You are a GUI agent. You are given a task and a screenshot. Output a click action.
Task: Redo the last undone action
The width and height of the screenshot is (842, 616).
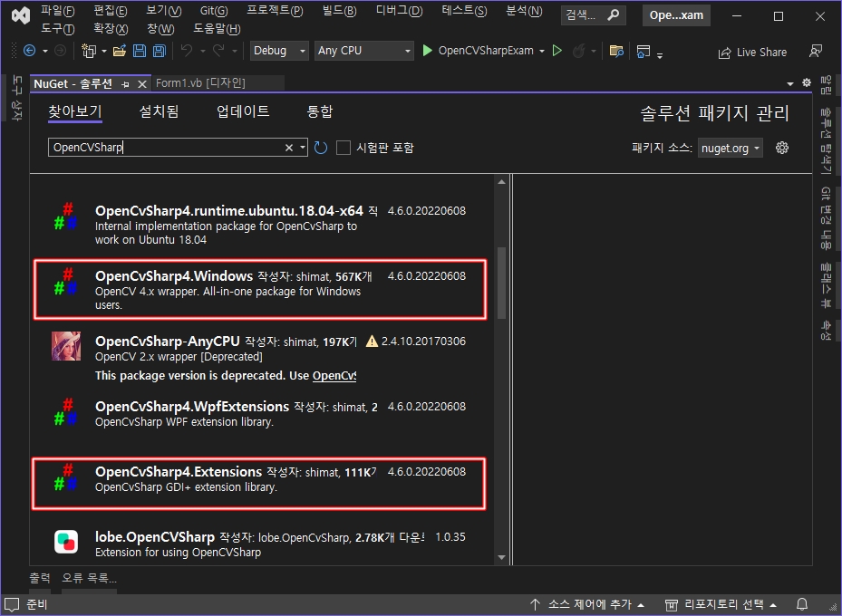point(218,51)
